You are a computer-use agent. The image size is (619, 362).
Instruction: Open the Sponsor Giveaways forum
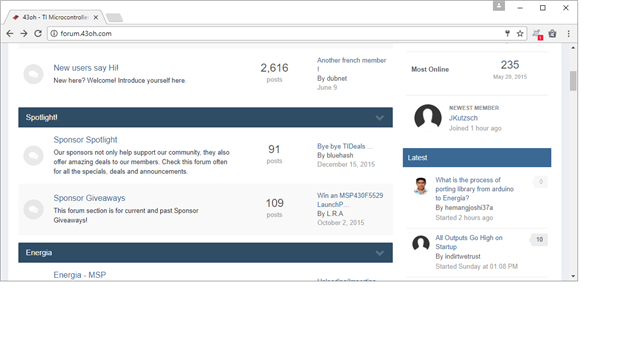coord(89,198)
